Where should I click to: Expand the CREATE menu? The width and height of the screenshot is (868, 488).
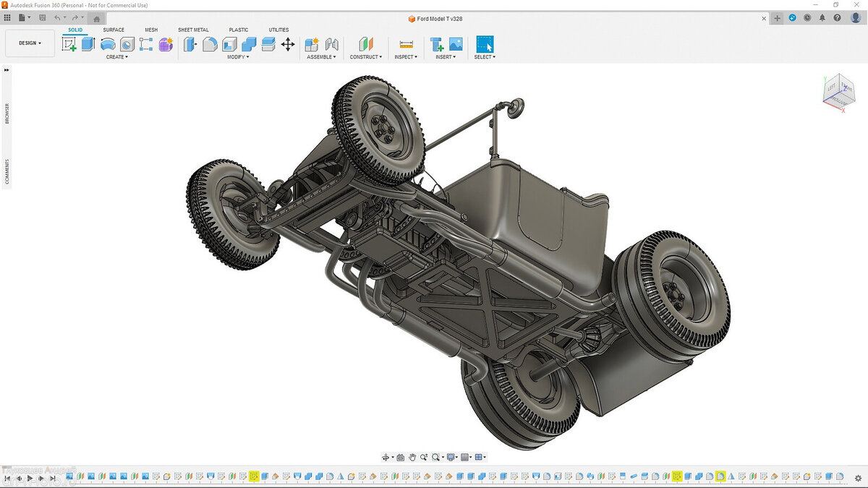(x=117, y=57)
